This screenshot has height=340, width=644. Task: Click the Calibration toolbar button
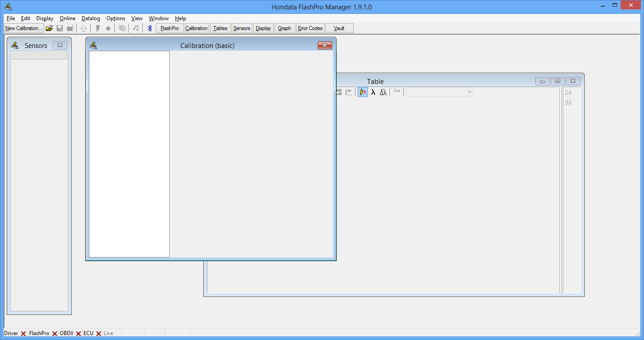pyautogui.click(x=197, y=28)
